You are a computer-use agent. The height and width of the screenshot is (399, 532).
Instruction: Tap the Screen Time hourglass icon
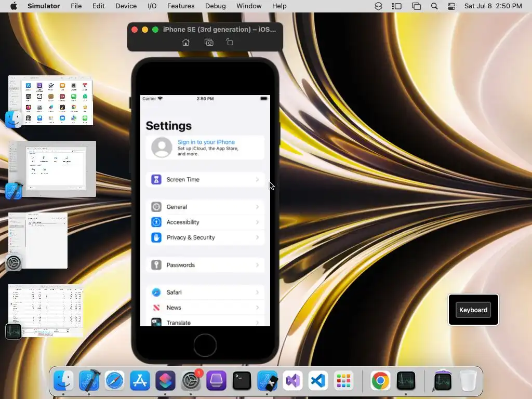(156, 179)
